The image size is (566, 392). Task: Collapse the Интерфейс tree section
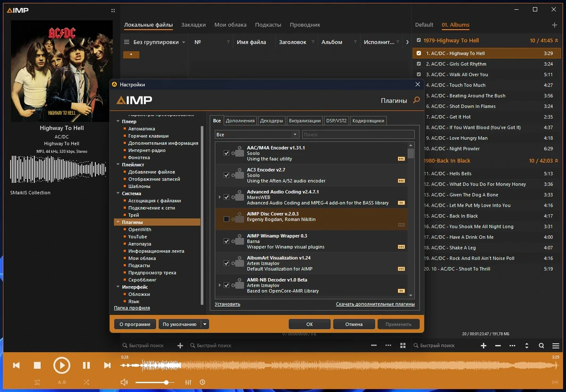coord(118,287)
